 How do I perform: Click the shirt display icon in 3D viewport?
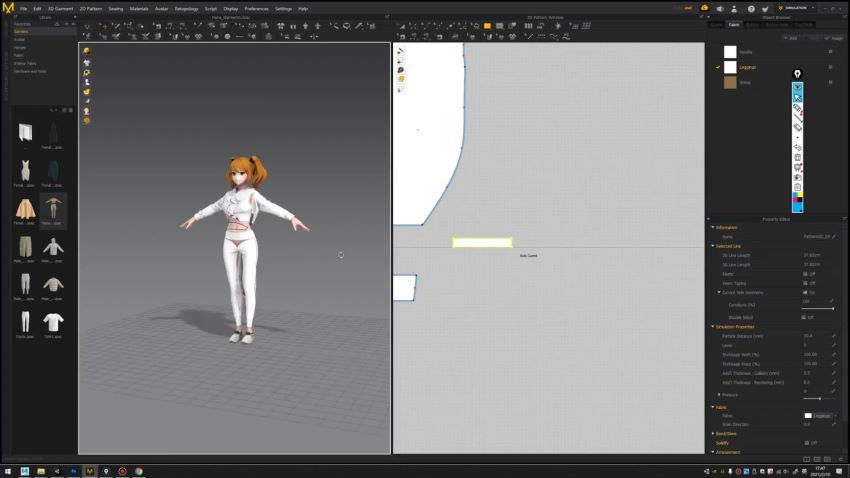(x=87, y=63)
